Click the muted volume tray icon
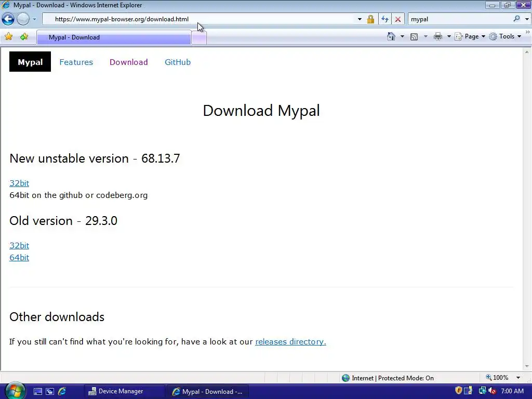This screenshot has height=399, width=532. (492, 391)
